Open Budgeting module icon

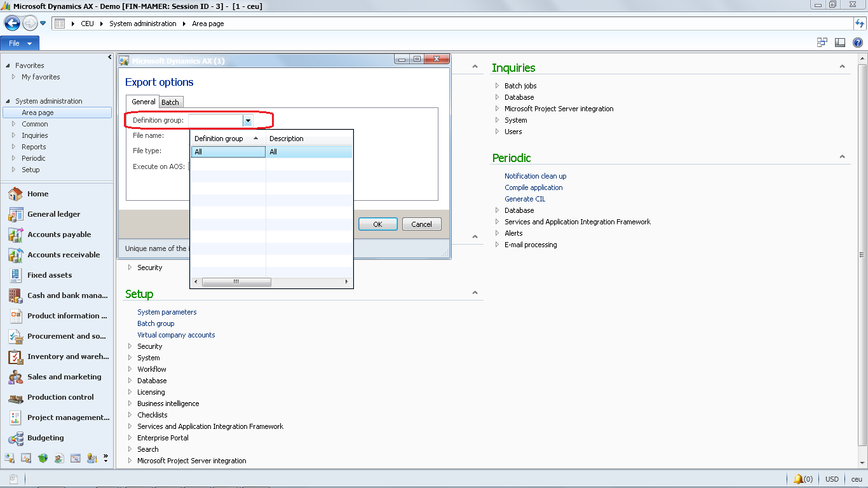[x=15, y=438]
